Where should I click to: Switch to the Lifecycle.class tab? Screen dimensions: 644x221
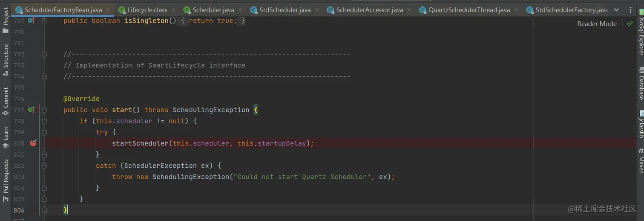(x=147, y=10)
